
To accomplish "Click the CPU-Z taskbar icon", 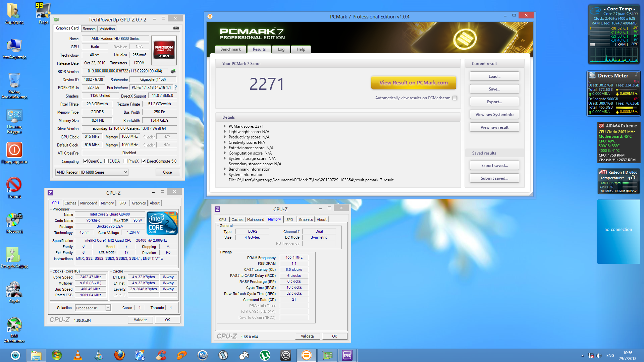I will coord(347,355).
